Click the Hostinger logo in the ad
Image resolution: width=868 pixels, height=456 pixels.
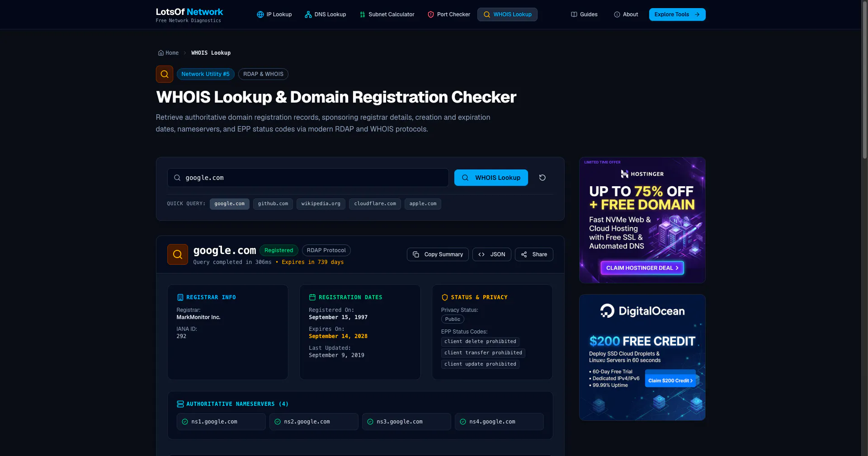642,174
